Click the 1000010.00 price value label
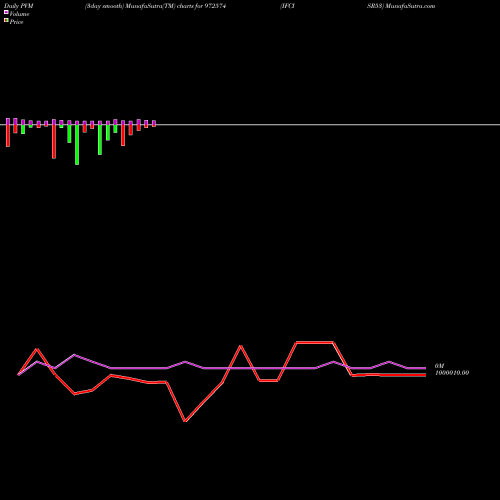 pyautogui.click(x=452, y=373)
